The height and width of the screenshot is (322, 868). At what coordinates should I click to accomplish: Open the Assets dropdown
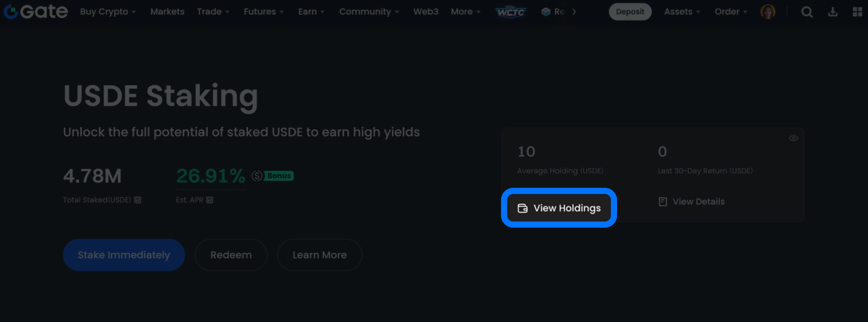click(x=682, y=12)
